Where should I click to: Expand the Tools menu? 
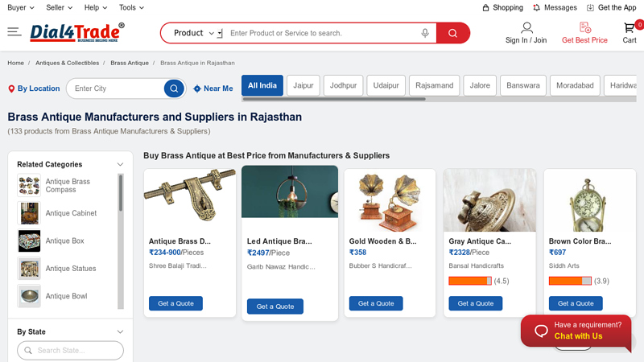[131, 7]
